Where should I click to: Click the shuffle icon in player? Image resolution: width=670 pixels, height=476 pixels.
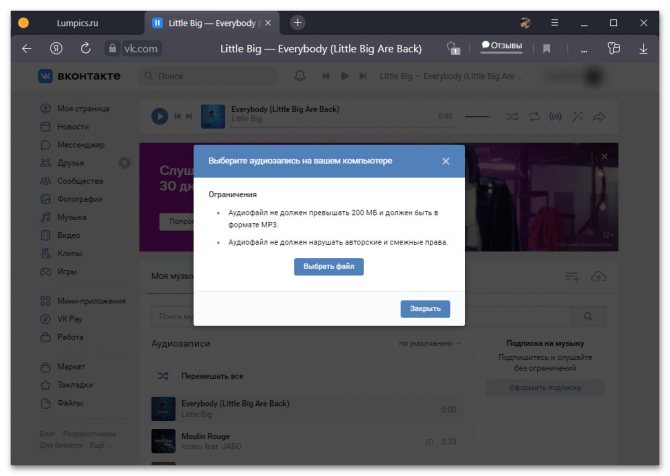point(512,117)
